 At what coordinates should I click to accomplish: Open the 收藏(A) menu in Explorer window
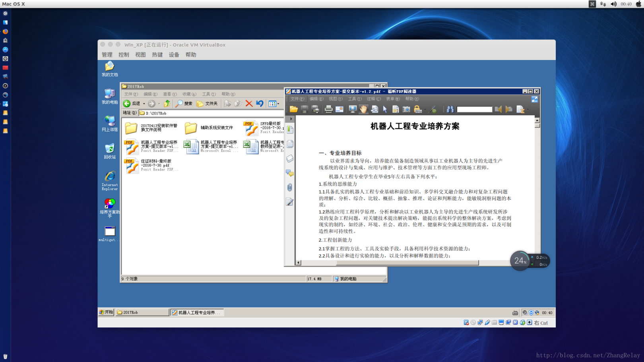pos(189,94)
